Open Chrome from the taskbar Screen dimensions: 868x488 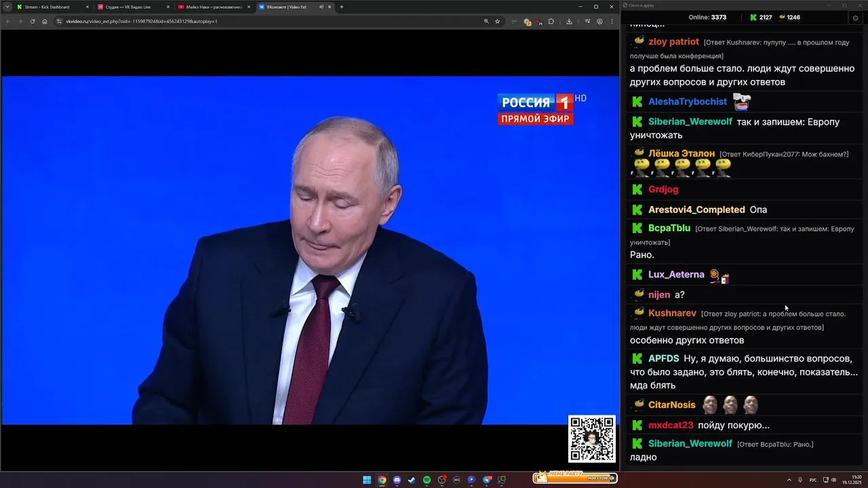tap(382, 480)
